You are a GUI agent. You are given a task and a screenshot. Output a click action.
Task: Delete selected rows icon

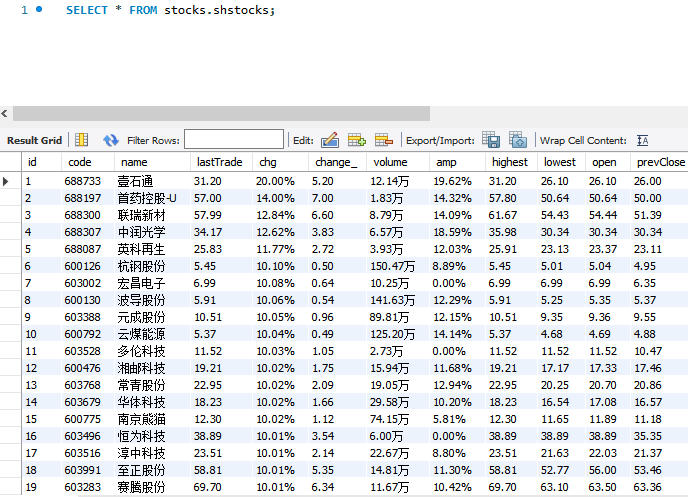click(384, 140)
